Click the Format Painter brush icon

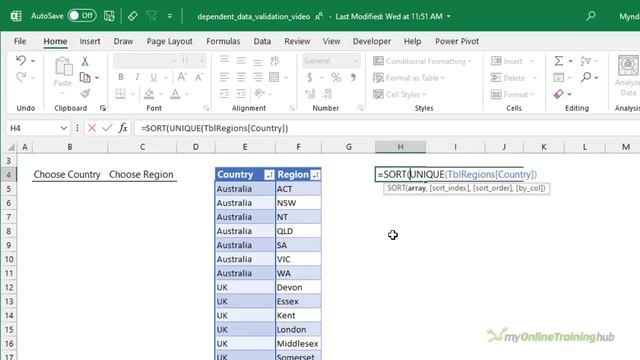(x=85, y=93)
